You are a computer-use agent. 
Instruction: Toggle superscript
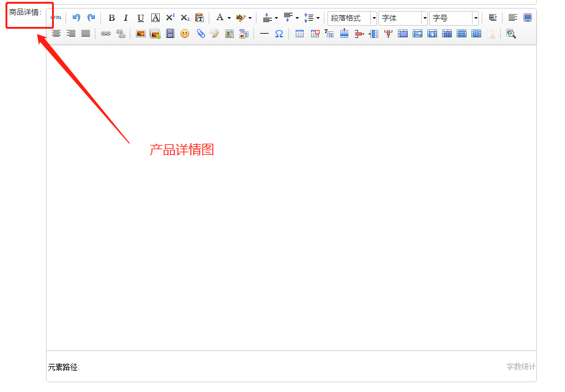point(170,17)
